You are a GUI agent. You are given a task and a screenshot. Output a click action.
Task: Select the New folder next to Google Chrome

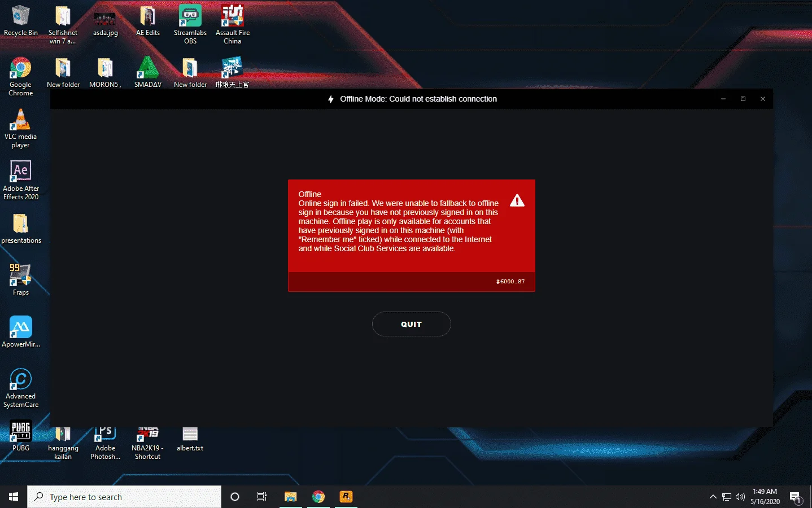[x=63, y=72]
